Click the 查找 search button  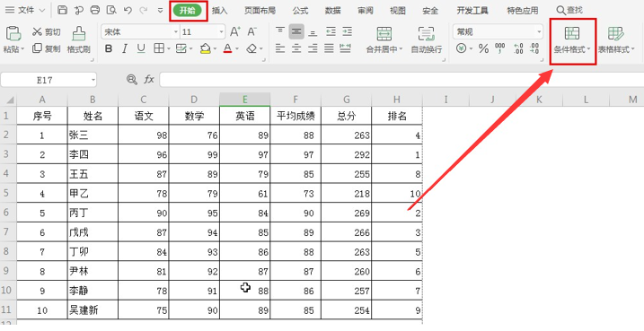(x=569, y=10)
